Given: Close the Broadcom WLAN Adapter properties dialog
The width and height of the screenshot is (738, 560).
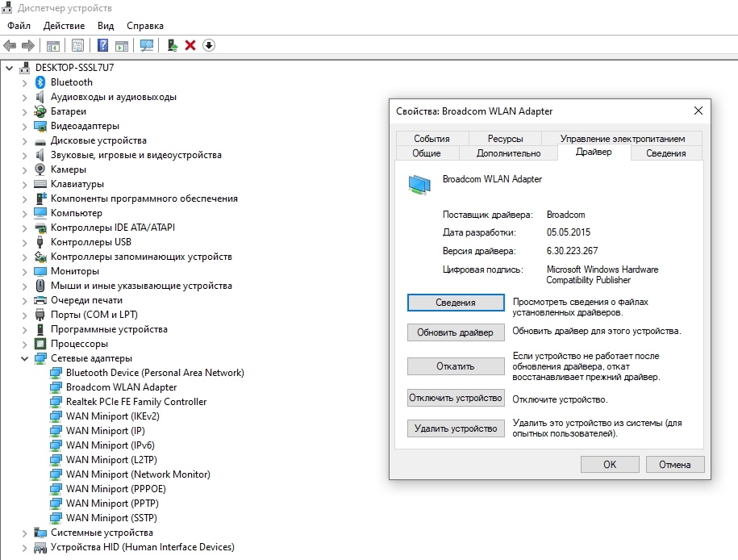Looking at the screenshot, I should (698, 111).
